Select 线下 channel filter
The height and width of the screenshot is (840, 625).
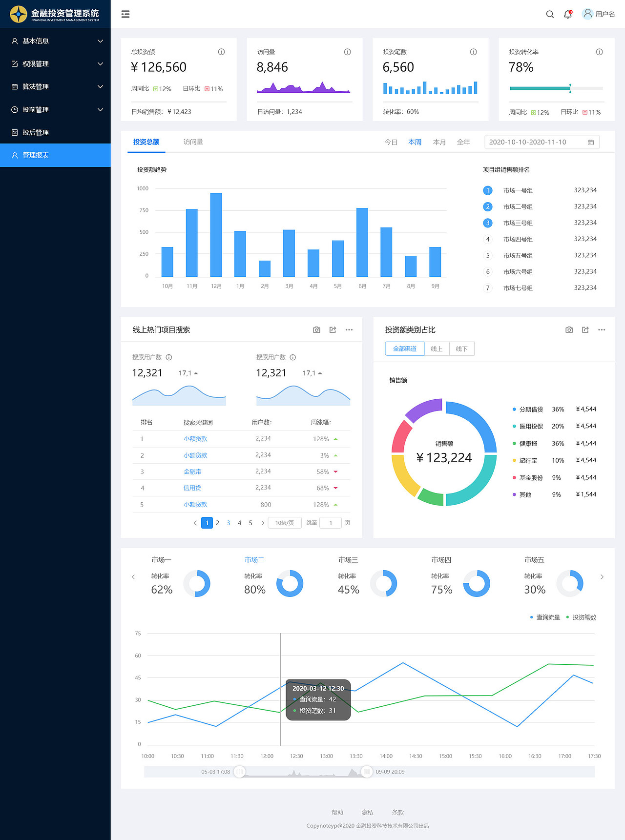tap(461, 348)
